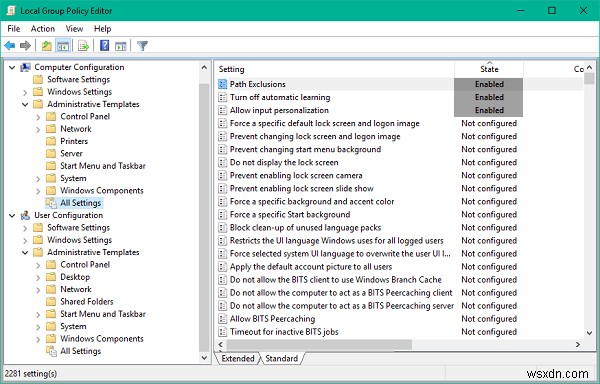Screen dimensions: 600x384
Task: Open the File menu
Action: [14, 29]
